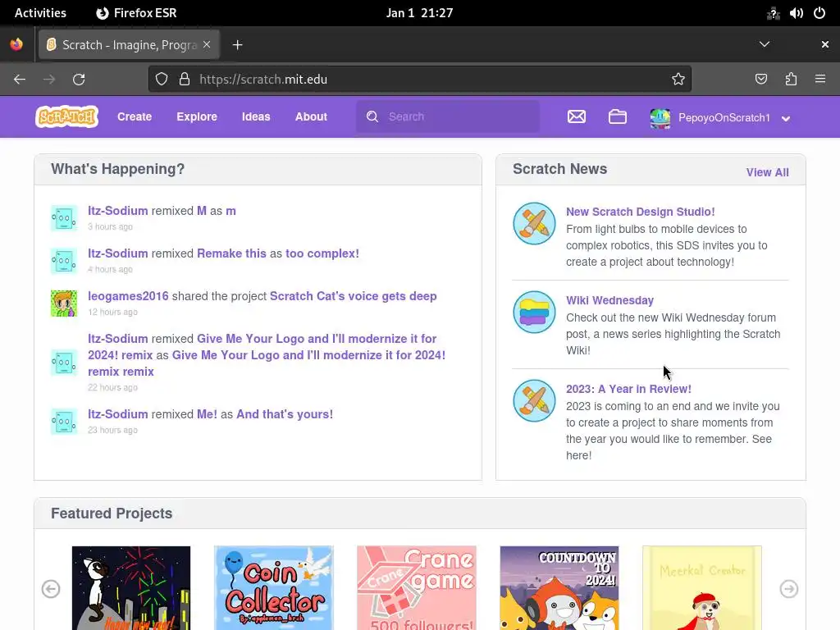Click the Save to Pocket icon
Screen dimensions: 840x630
tap(760, 80)
